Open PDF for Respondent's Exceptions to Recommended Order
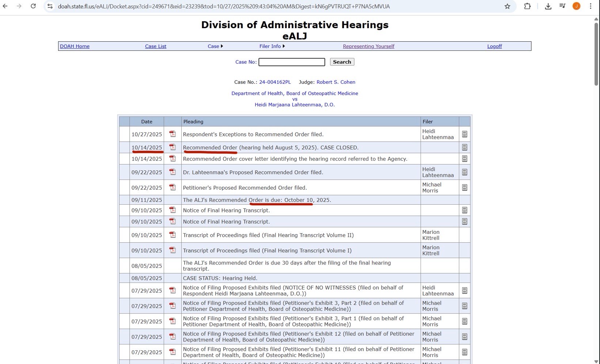Viewport: 600px width, 364px height. [172, 134]
